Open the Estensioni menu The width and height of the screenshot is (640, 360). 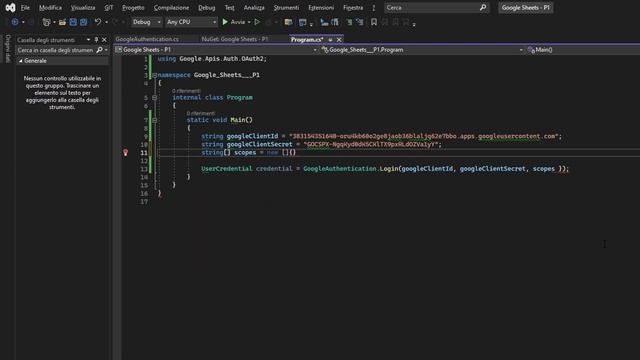pyautogui.click(x=321, y=8)
